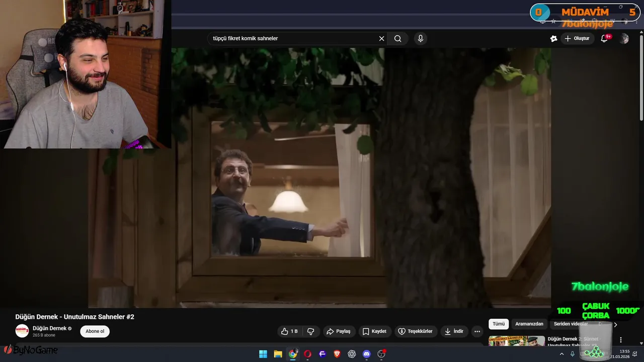Image resolution: width=644 pixels, height=362 pixels.
Task: Click the video player area
Action: 319,177
